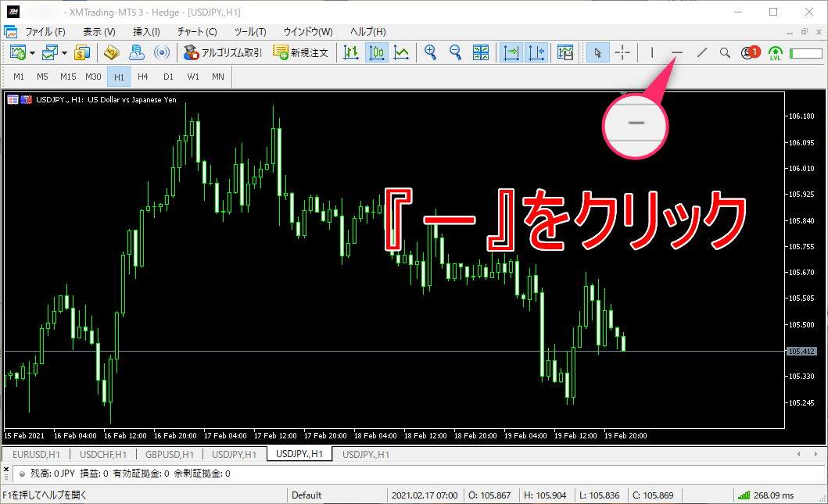Switch chart to candlesticks

[377, 53]
